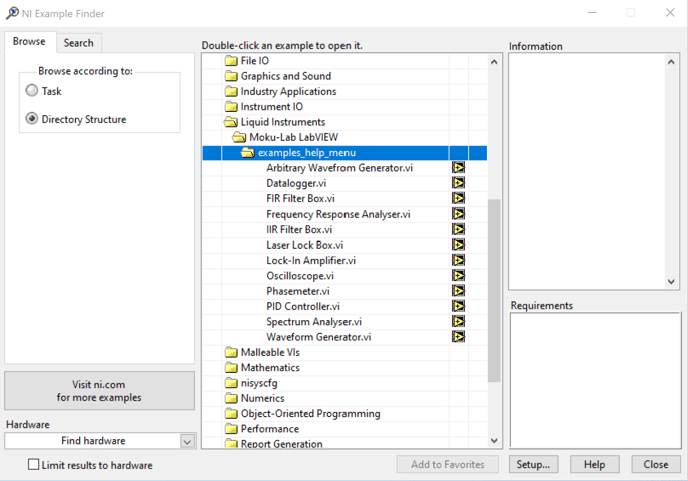688x481 pixels.
Task: Switch to the Search tab
Action: click(79, 43)
